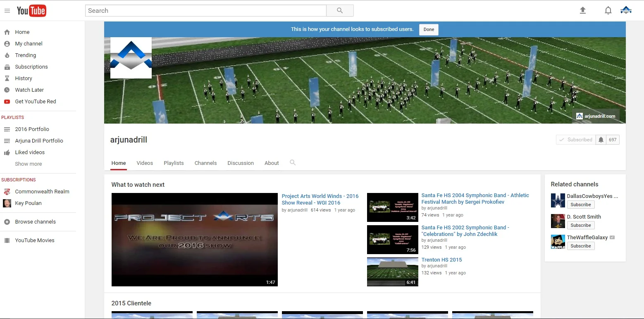Image resolution: width=644 pixels, height=319 pixels.
Task: Click the What to watch next heading
Action: point(138,185)
